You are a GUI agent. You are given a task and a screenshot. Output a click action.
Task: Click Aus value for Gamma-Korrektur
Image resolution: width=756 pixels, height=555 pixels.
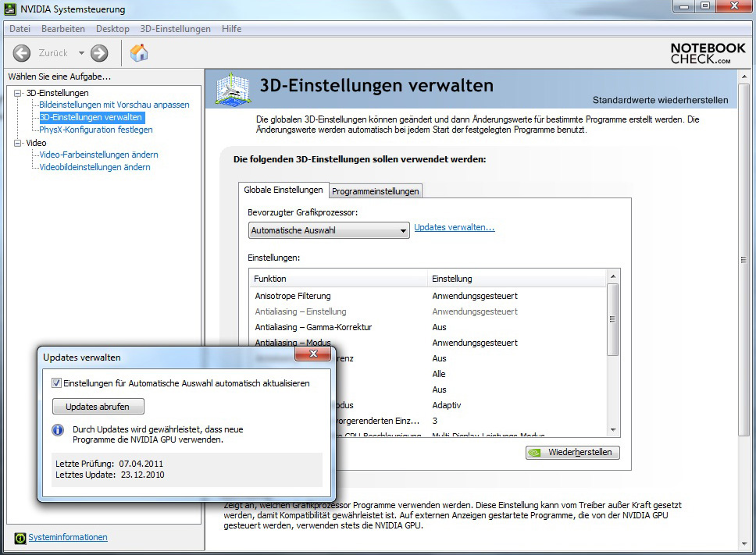(439, 327)
